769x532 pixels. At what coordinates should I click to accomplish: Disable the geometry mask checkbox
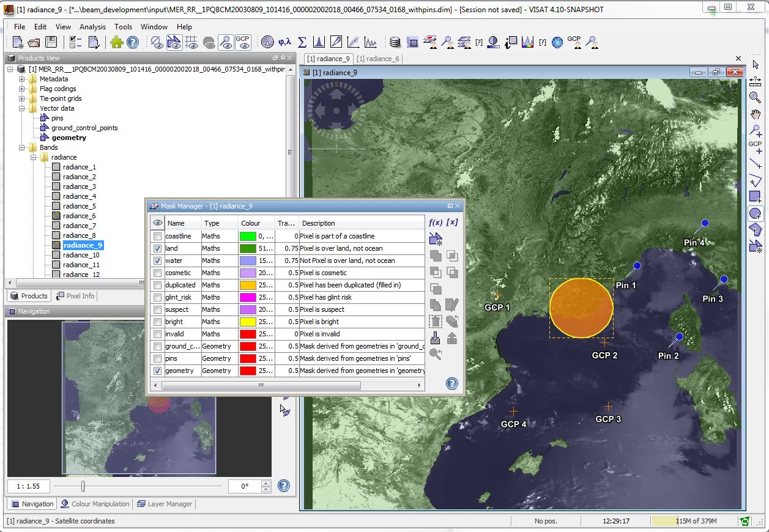tap(158, 371)
